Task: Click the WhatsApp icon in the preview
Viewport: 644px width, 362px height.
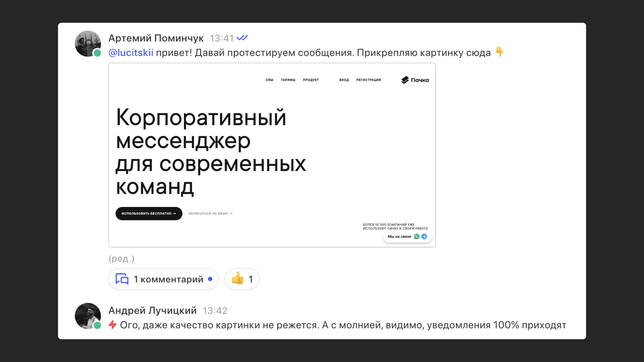Action: pyautogui.click(x=416, y=236)
